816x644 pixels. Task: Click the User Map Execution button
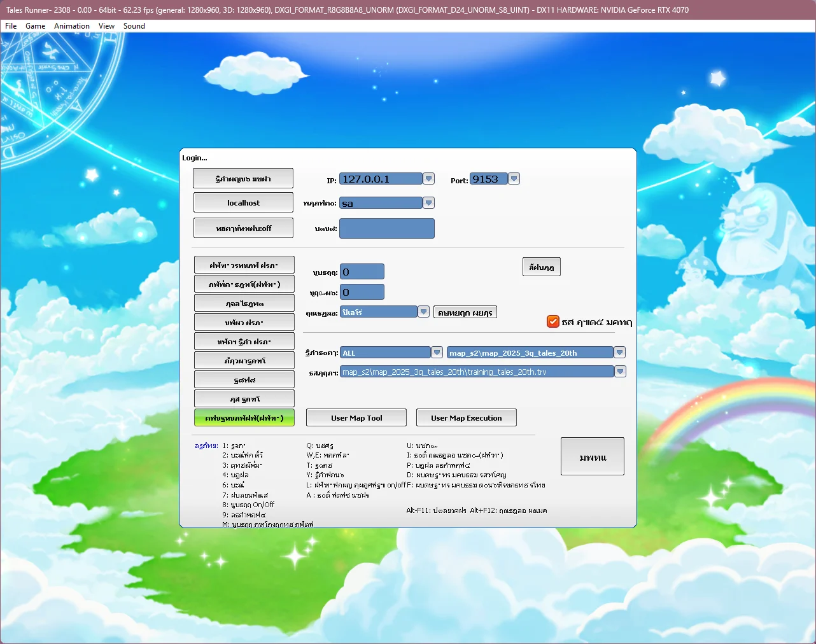[467, 417]
